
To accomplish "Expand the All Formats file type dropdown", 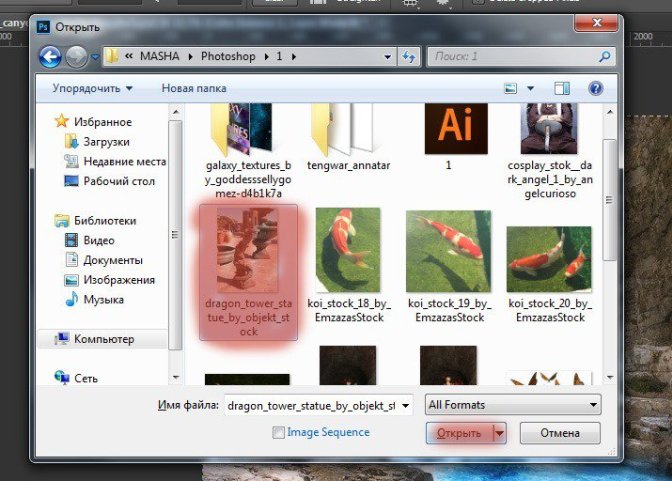I will click(x=512, y=405).
